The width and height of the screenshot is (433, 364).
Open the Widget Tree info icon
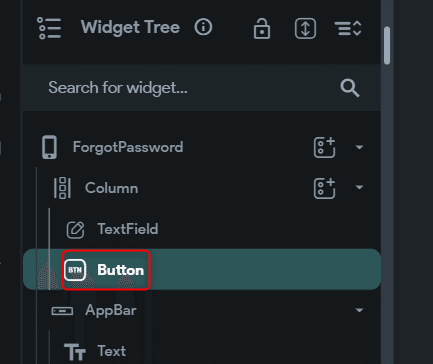[x=203, y=27]
